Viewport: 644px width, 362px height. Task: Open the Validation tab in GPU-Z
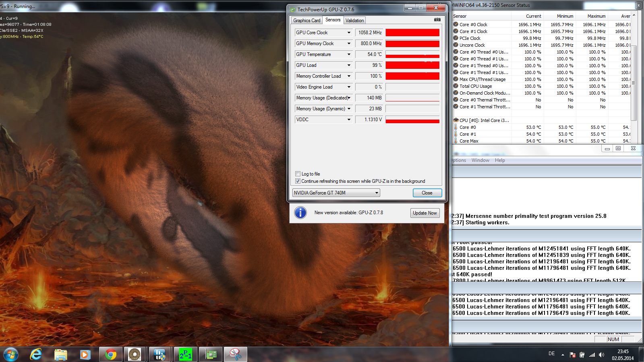point(355,21)
